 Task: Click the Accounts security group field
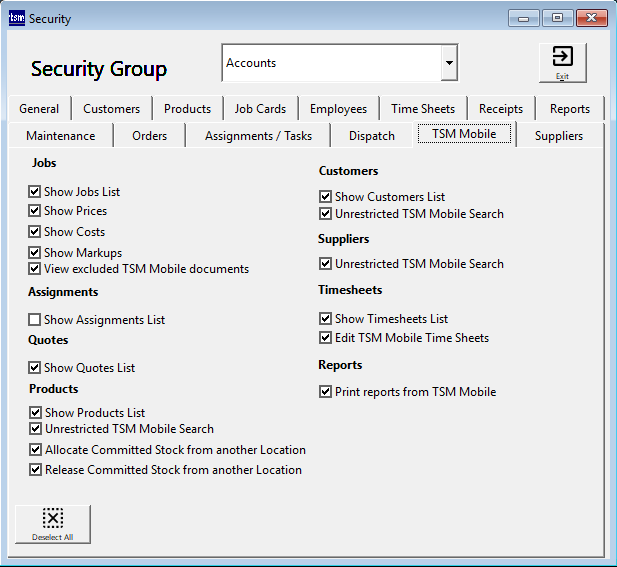pyautogui.click(x=332, y=63)
